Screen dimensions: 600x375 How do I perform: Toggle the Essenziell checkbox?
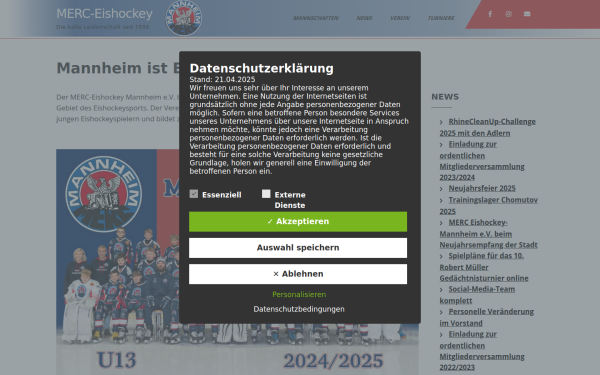[194, 194]
